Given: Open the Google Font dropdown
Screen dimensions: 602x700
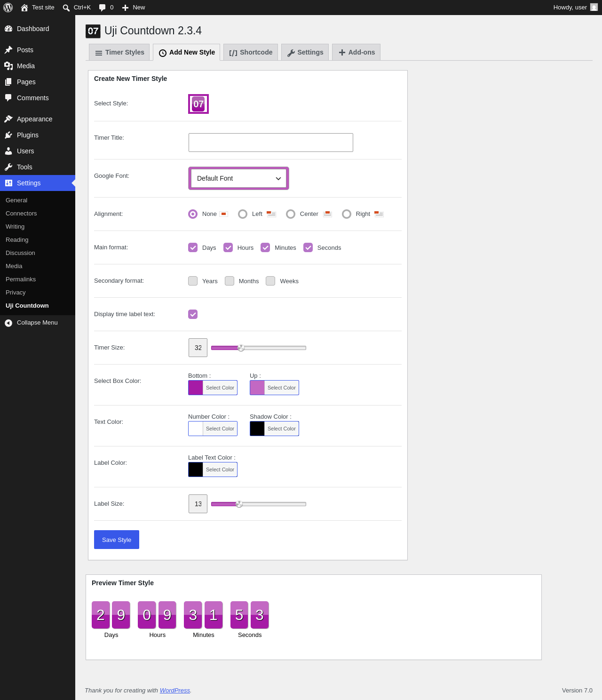Looking at the screenshot, I should (x=238, y=178).
